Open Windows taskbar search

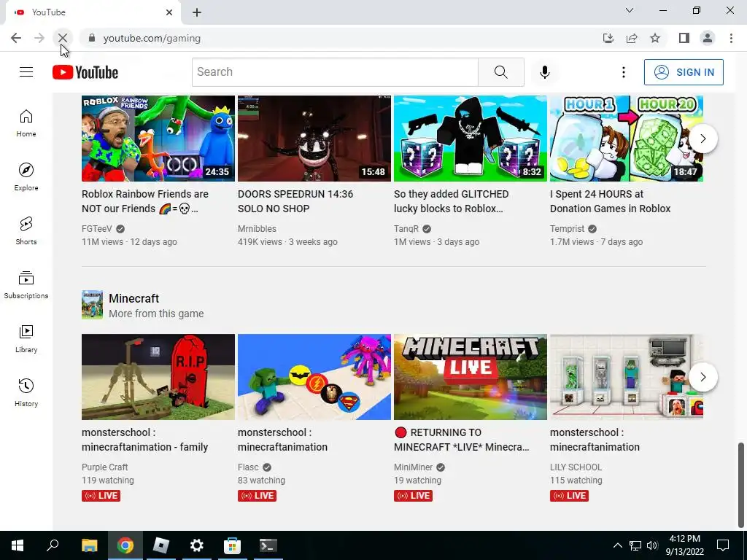(x=53, y=545)
